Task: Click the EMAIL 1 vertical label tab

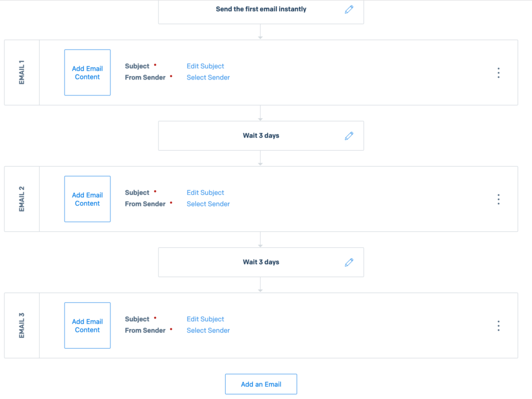Action: coord(22,72)
